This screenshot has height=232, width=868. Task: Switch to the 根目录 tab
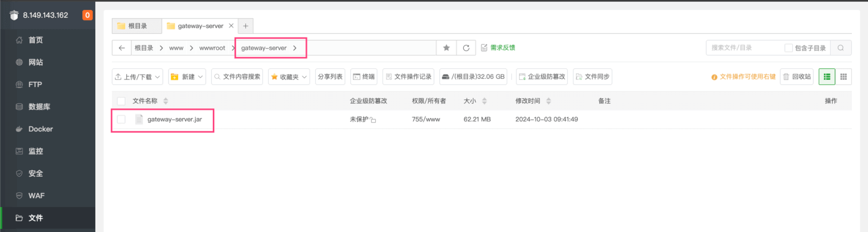[137, 26]
